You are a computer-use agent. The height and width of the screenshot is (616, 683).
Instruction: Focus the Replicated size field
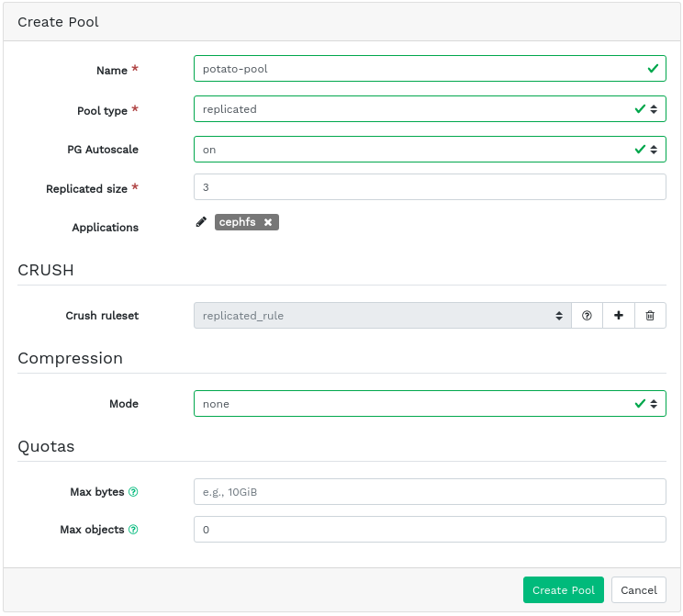pyautogui.click(x=429, y=187)
